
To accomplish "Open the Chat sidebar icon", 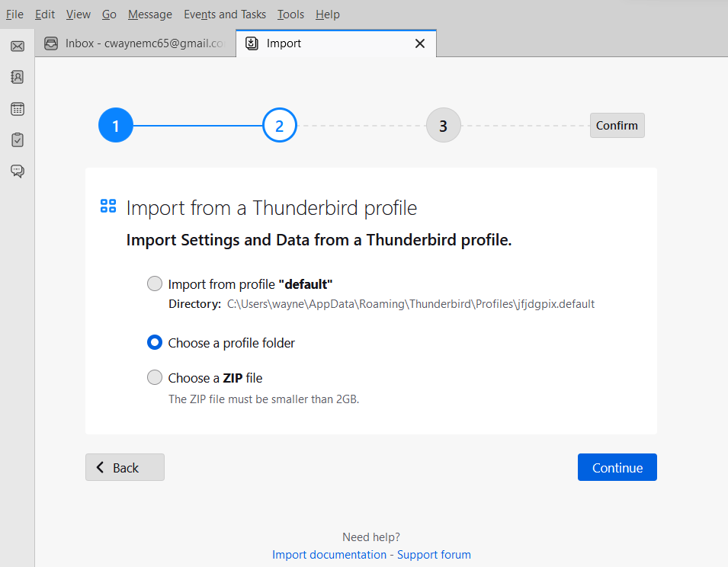I will pos(18,171).
